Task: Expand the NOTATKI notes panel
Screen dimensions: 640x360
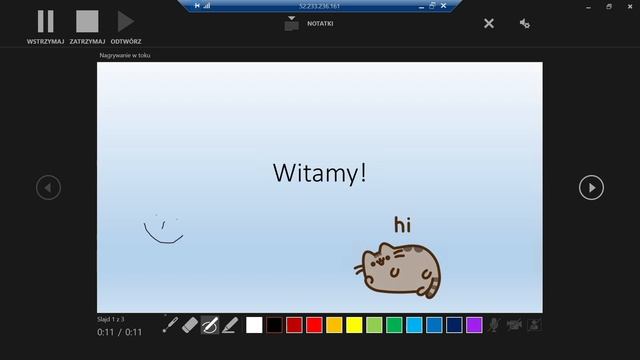Action: [x=309, y=24]
